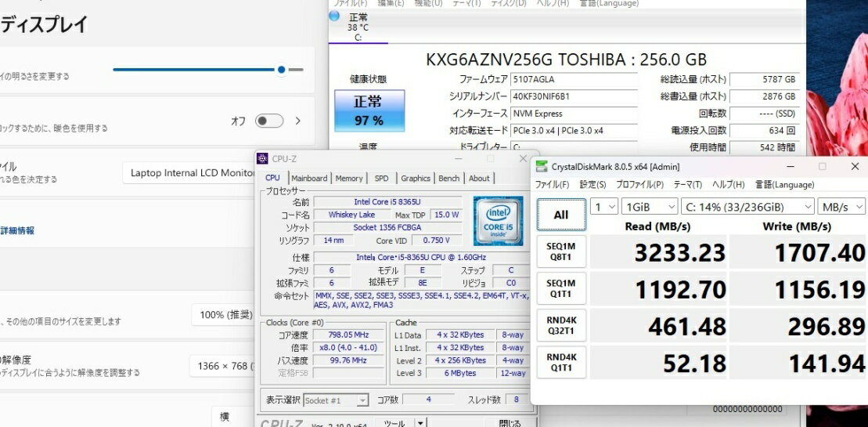Select the blue drive C: status orb
The image size is (868, 427).
[335, 16]
